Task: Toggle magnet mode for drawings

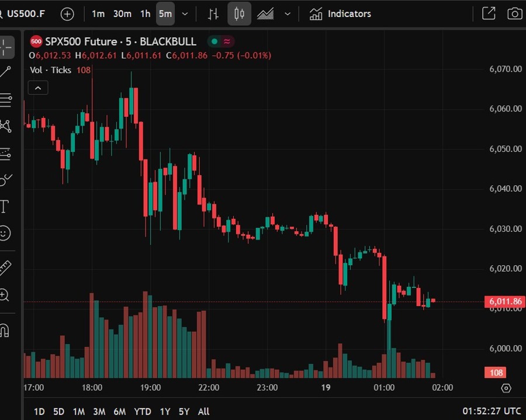Action: coord(5,331)
